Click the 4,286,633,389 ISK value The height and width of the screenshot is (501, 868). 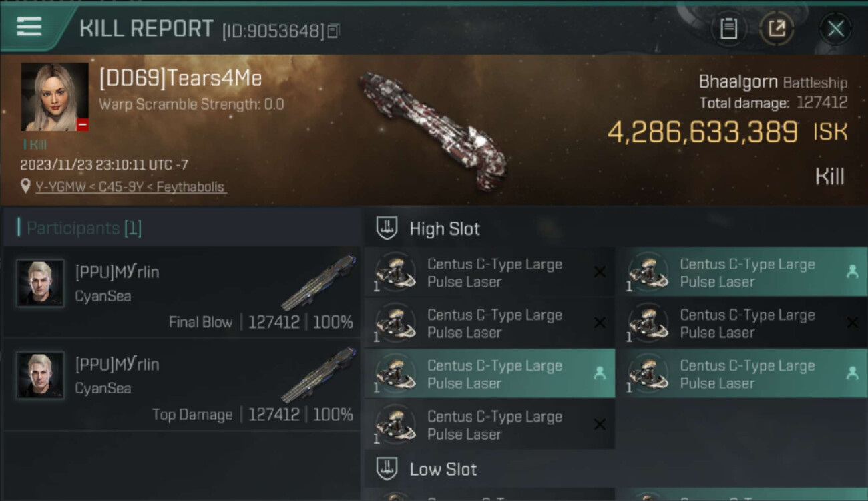pos(702,132)
